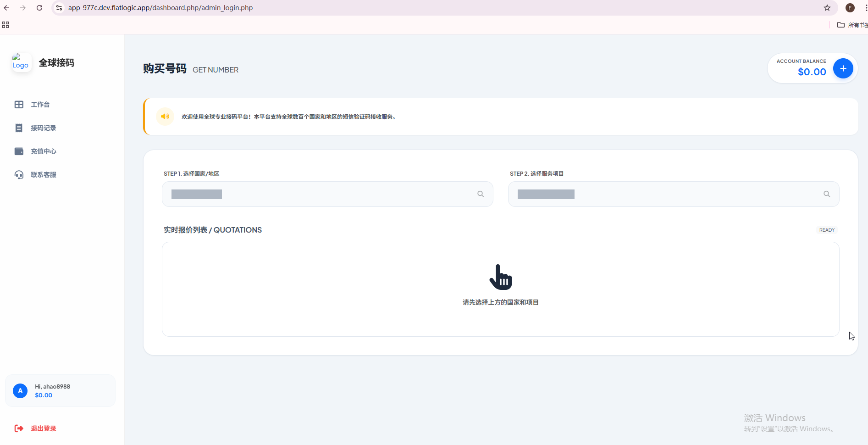Bookmark this page with the star icon
This screenshot has width=868, height=445.
[x=827, y=8]
